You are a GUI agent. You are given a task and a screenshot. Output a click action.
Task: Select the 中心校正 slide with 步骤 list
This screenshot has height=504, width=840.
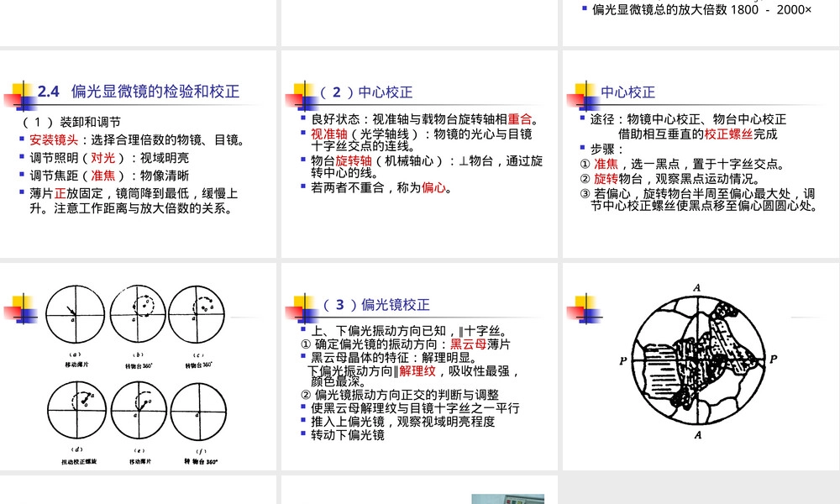(701, 154)
